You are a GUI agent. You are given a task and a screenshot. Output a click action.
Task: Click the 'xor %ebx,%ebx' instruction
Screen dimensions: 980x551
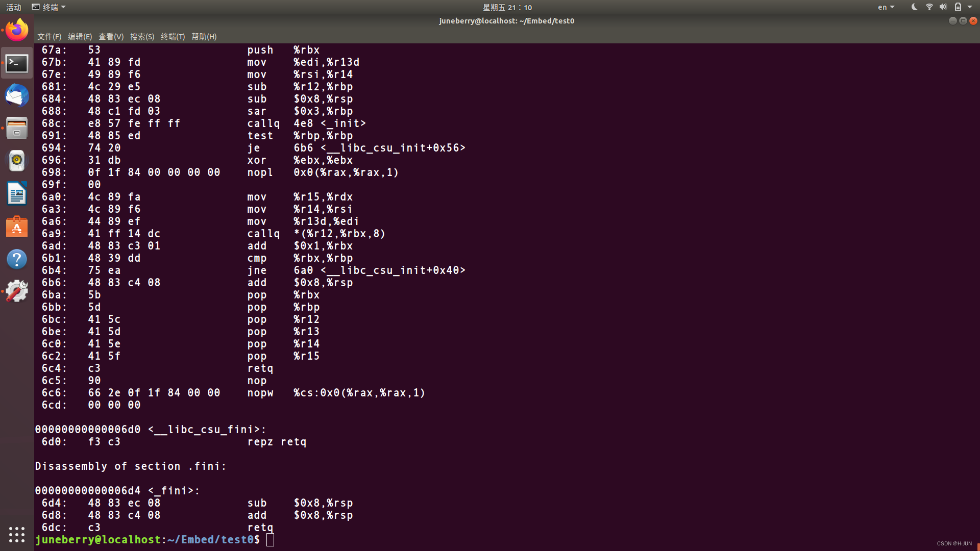300,160
